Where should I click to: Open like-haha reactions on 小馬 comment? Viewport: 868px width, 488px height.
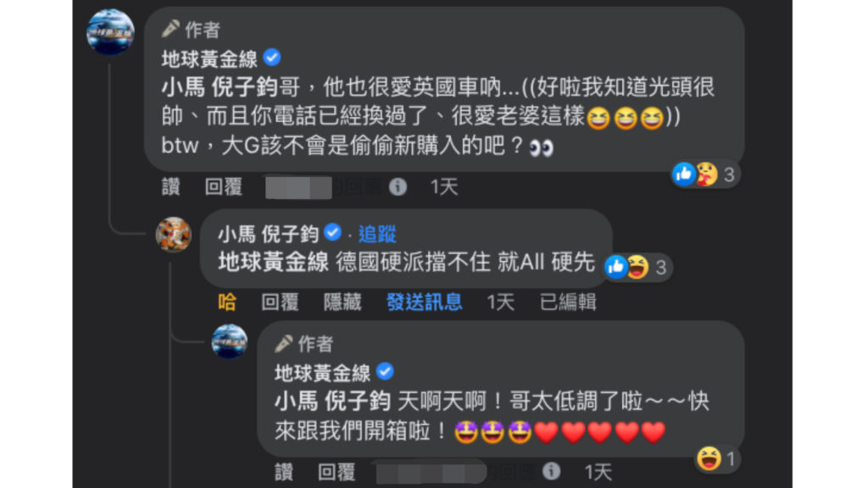coord(637,267)
